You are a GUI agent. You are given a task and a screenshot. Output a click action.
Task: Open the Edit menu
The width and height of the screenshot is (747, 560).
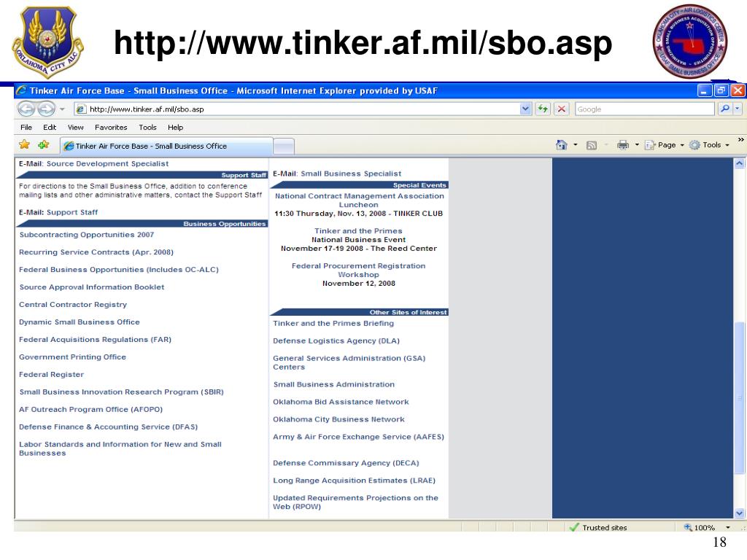click(50, 127)
